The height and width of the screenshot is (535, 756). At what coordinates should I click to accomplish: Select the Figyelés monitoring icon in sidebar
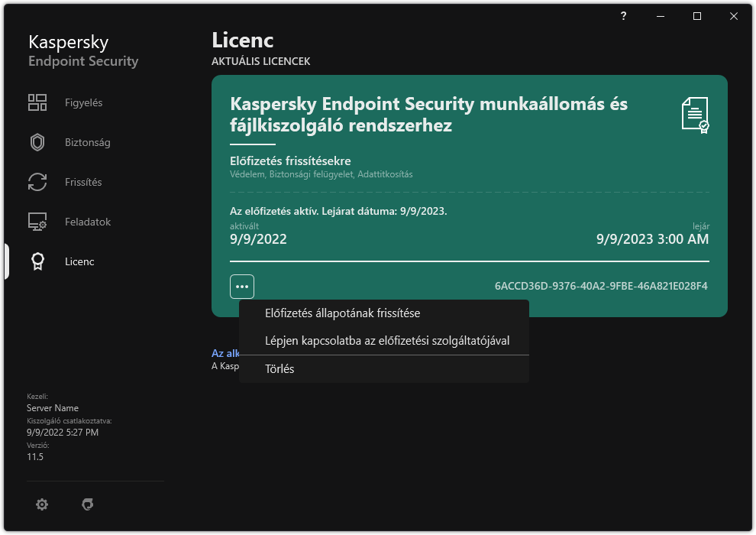pos(37,102)
